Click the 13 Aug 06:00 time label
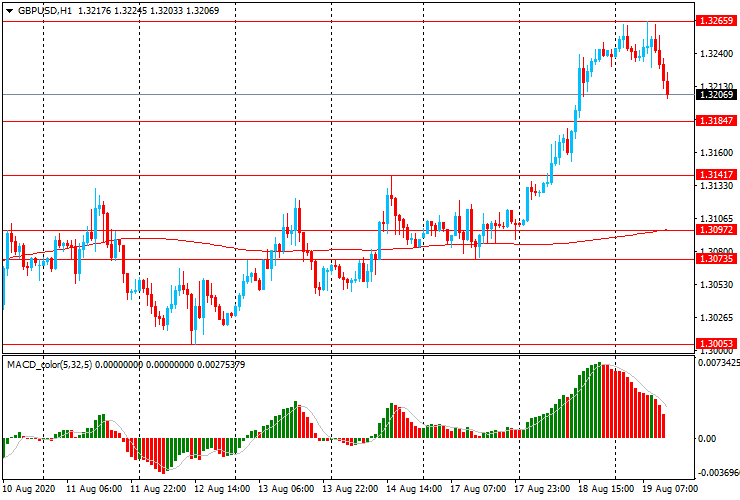Viewport: 740px width, 500px height. click(x=286, y=489)
